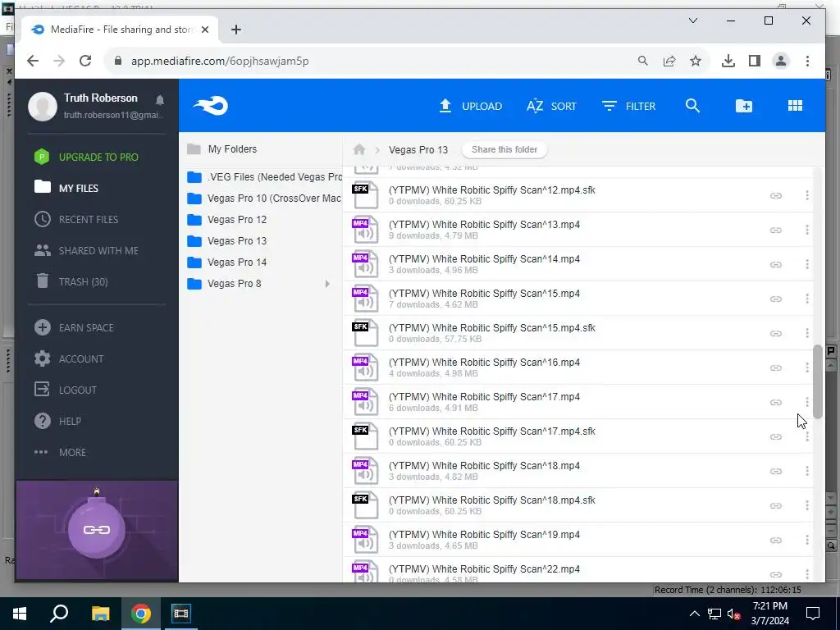The height and width of the screenshot is (630, 840).
Task: Open options menu for Scan^12.mp4.sfk
Action: 807,195
